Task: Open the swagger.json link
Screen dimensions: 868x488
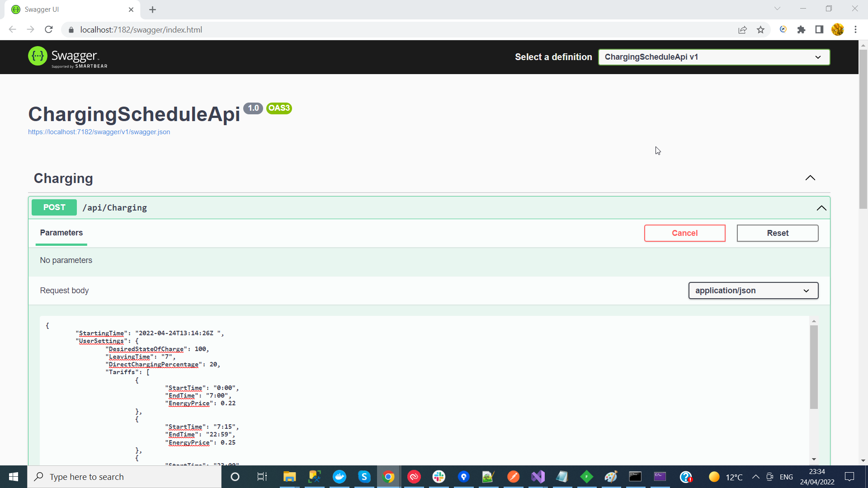Action: (x=99, y=132)
